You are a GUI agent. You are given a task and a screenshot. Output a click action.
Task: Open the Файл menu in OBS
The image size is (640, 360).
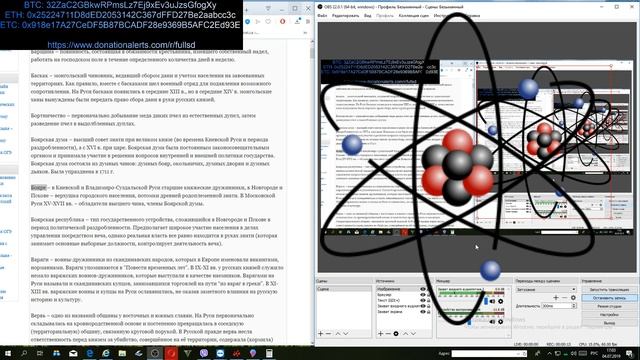click(322, 16)
